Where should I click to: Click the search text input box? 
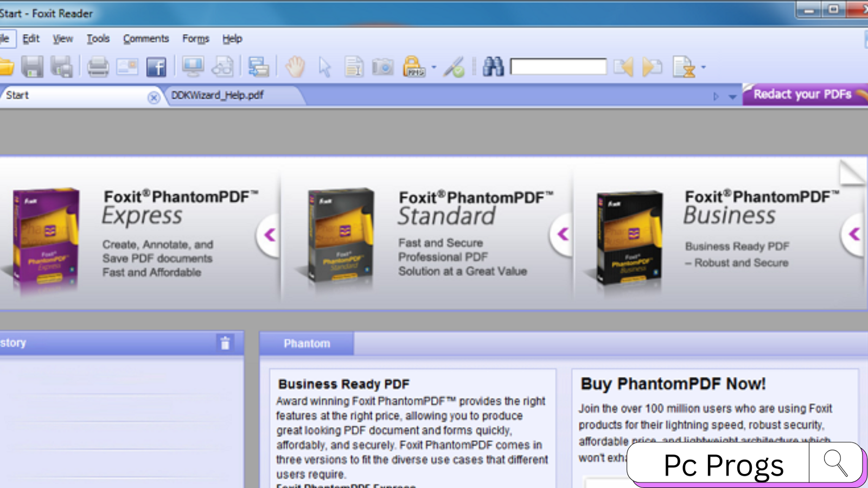[558, 67]
